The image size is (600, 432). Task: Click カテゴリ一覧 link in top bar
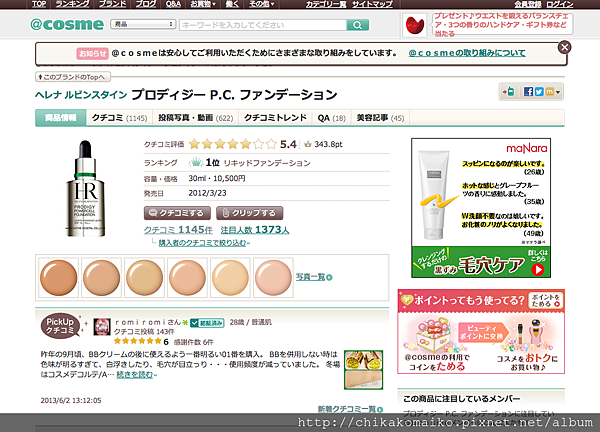326,4
